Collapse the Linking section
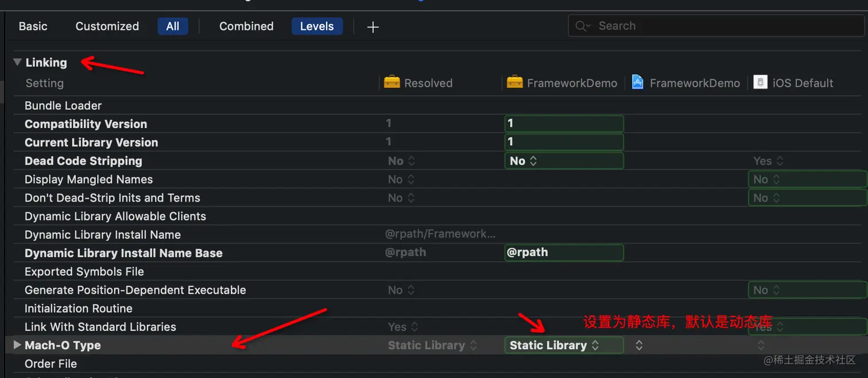This screenshot has width=868, height=378. pyautogui.click(x=18, y=62)
